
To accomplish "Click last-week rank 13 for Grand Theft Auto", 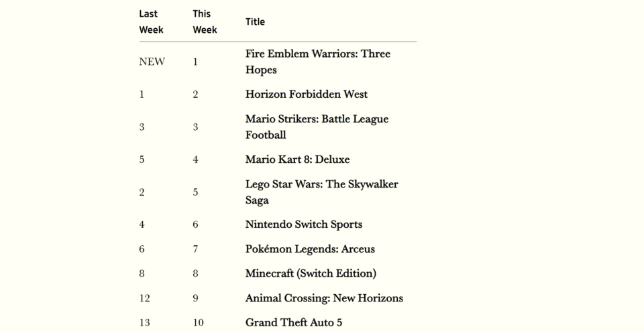I will [x=145, y=323].
